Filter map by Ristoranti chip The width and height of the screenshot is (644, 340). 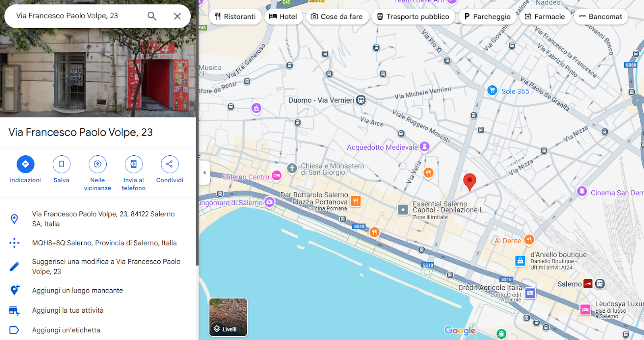[235, 16]
